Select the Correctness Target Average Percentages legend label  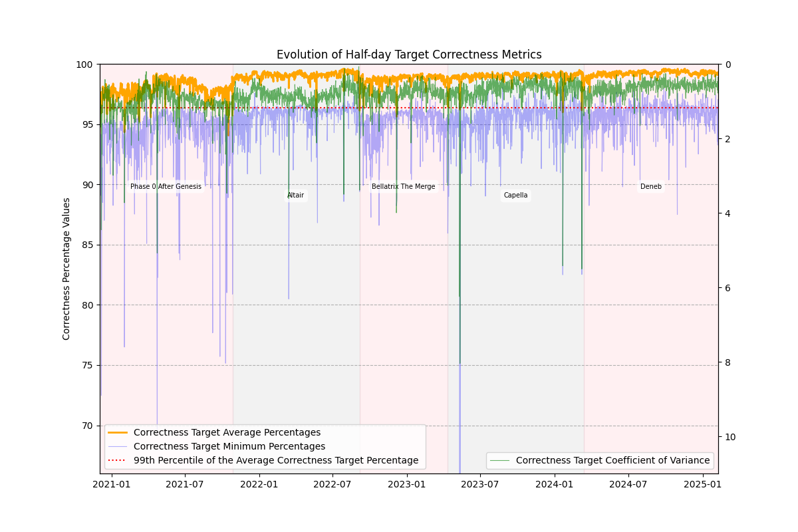pos(227,432)
